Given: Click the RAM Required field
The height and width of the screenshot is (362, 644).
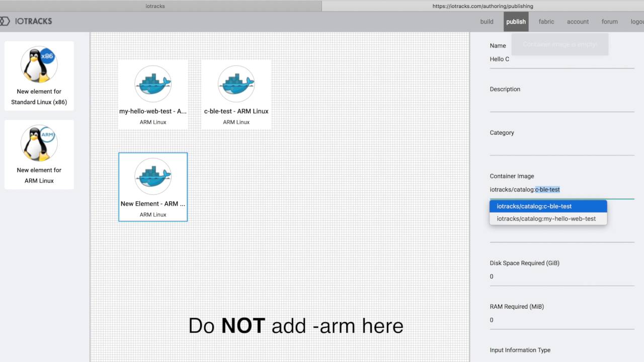Looking at the screenshot, I should tap(562, 320).
